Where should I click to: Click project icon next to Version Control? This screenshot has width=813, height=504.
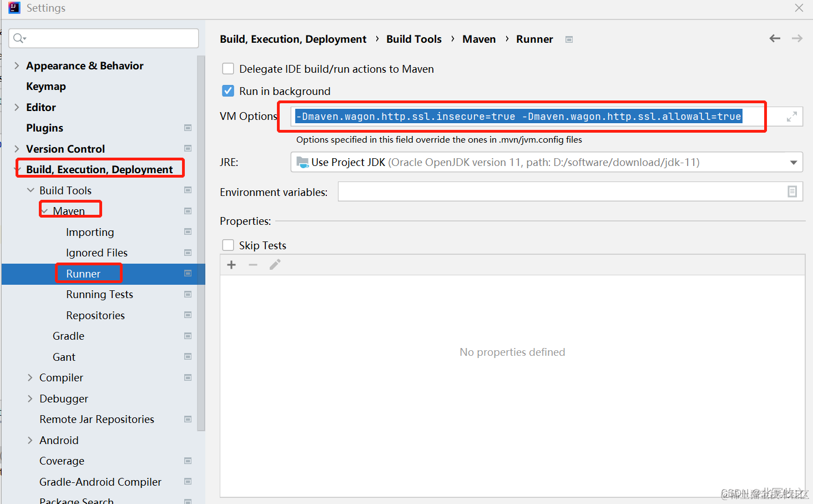coord(188,148)
